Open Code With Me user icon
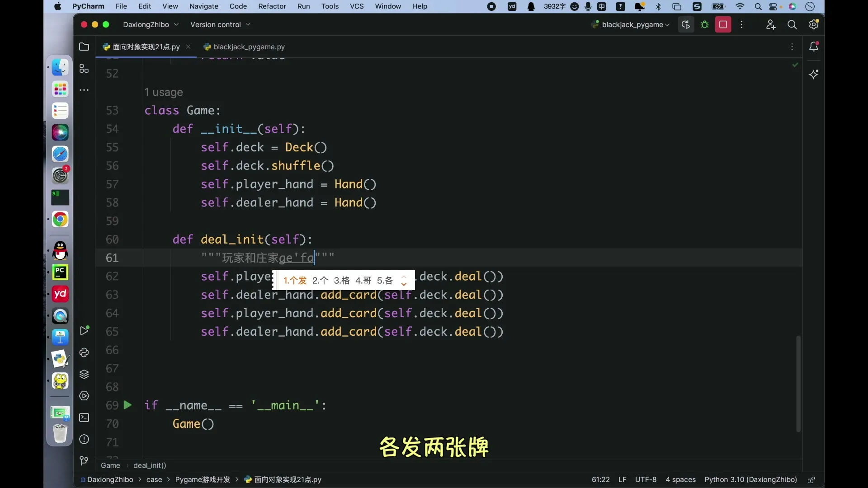The image size is (868, 488). 771,25
